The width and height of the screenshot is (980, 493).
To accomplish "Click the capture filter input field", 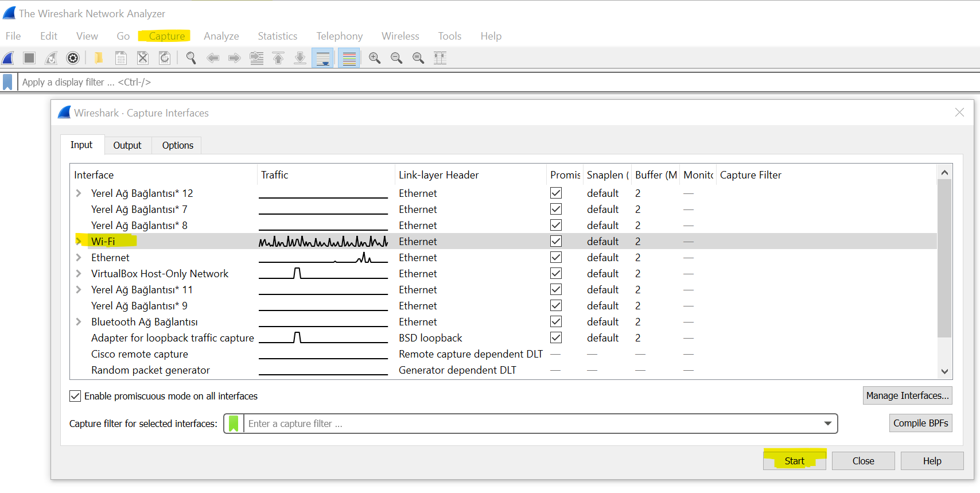I will coord(531,424).
